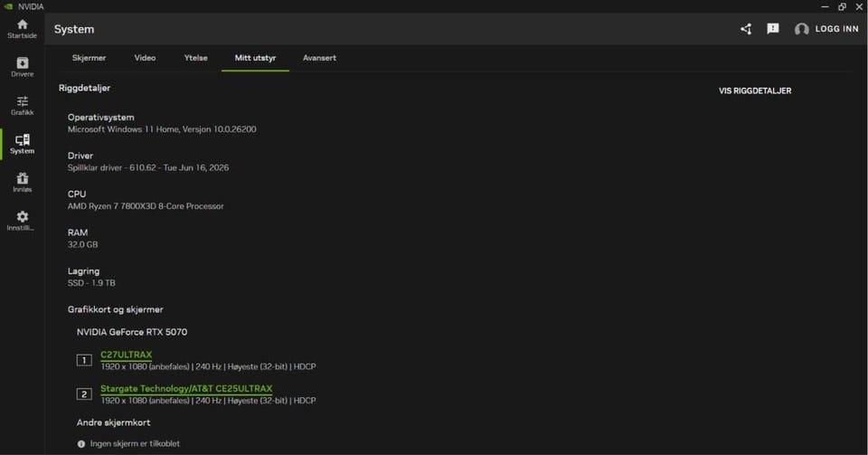Switch to the Video tab
Viewport: 868px width, 455px height.
(x=145, y=58)
